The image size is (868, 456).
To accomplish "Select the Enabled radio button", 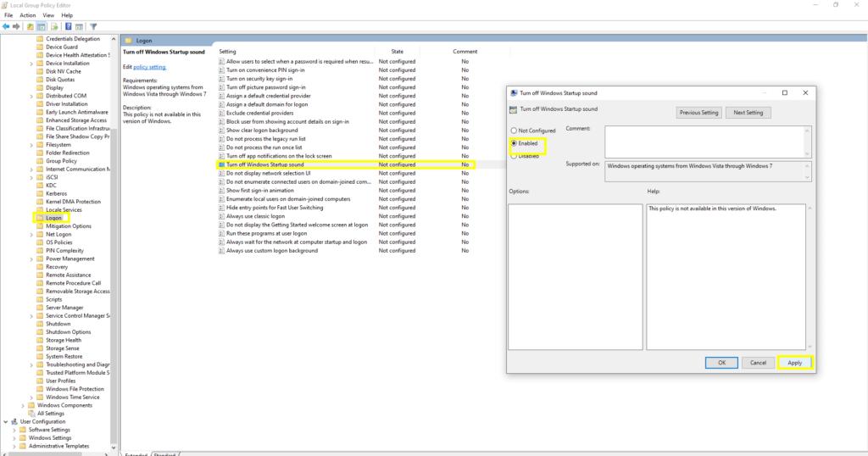I will 513,143.
